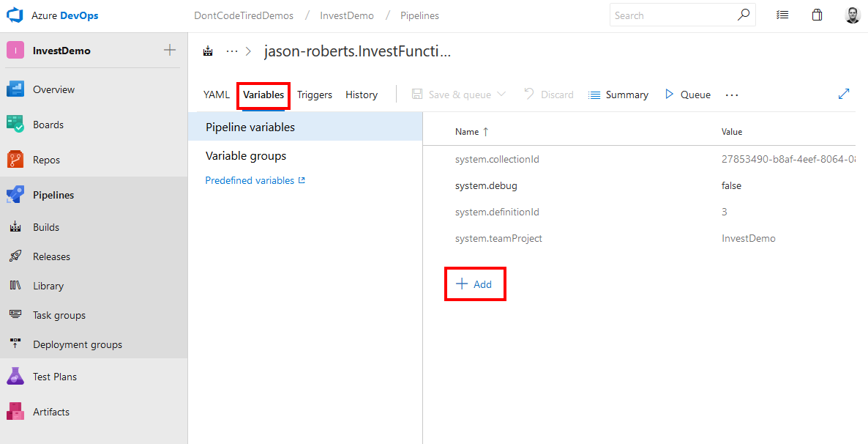The width and height of the screenshot is (868, 444).
Task: Open the Predefined variables link
Action: pos(250,180)
